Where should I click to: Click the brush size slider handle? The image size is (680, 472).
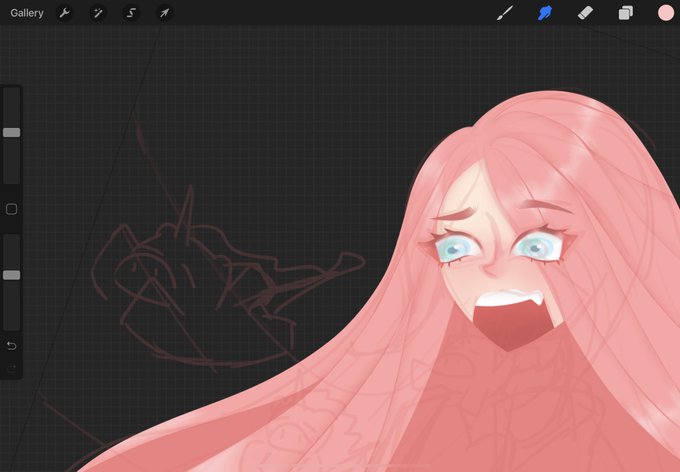click(12, 132)
